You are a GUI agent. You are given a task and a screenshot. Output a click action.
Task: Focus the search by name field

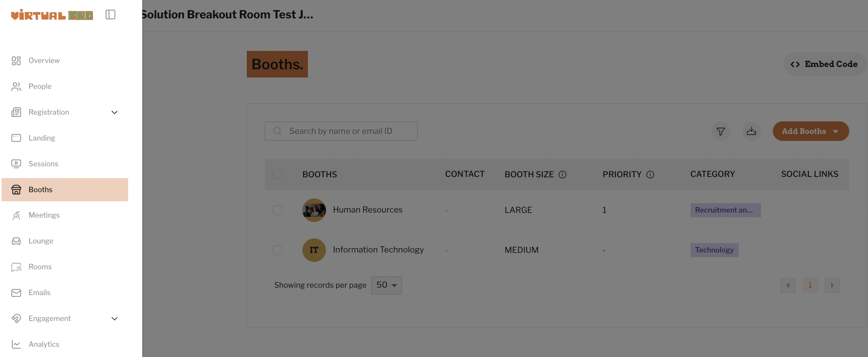[x=341, y=131]
